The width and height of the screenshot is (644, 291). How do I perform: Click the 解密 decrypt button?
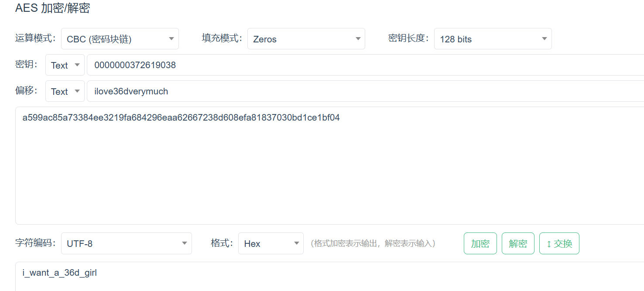(x=518, y=243)
